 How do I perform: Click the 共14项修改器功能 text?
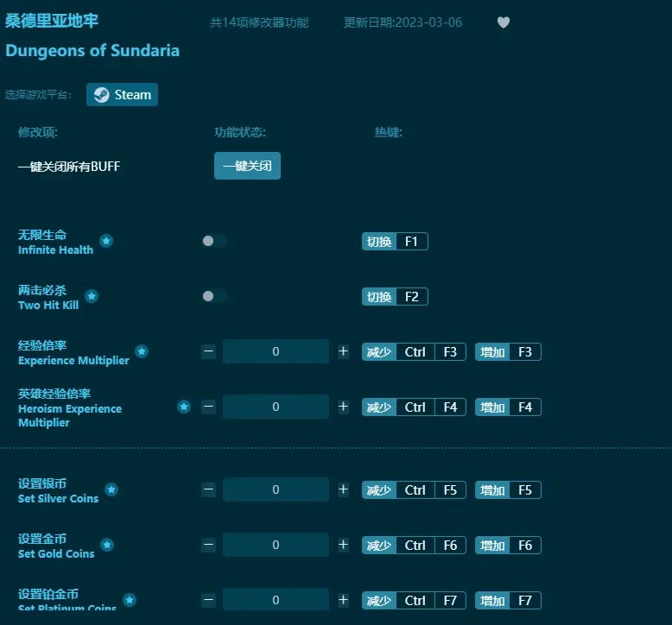[x=259, y=22]
